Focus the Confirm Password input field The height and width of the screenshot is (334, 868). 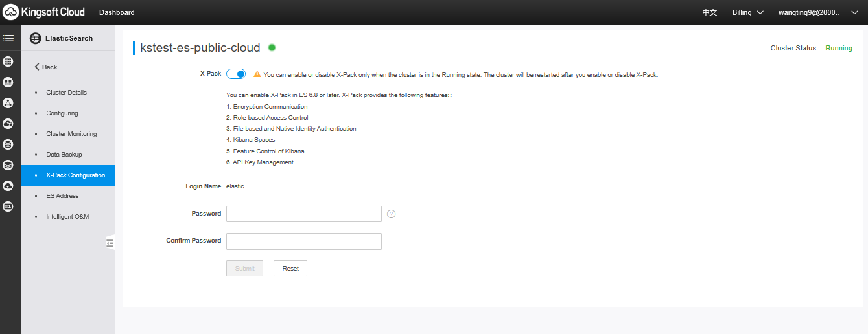(x=304, y=241)
